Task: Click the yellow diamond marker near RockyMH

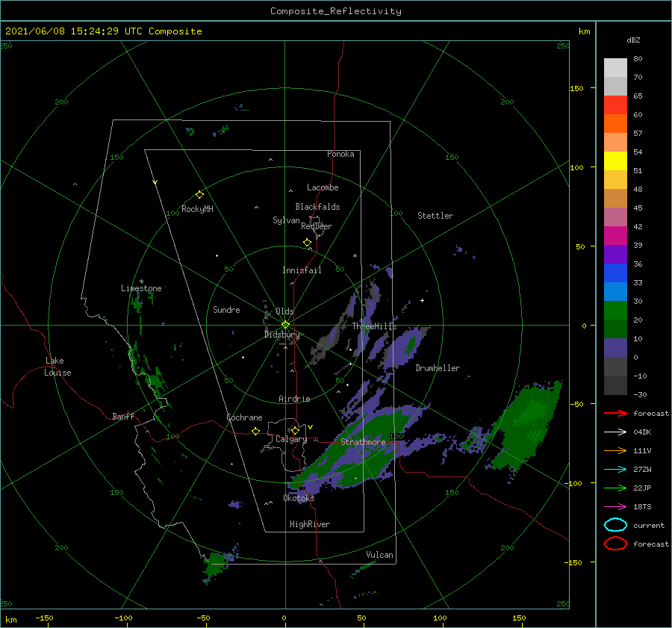Action: click(199, 195)
